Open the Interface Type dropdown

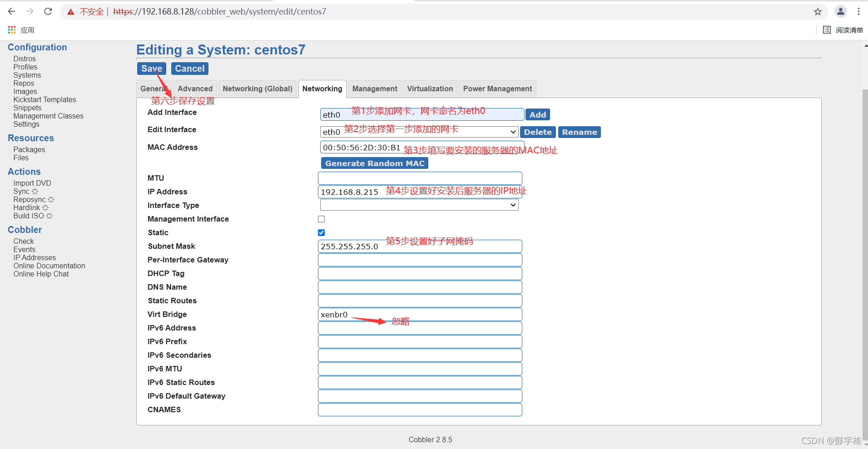419,205
